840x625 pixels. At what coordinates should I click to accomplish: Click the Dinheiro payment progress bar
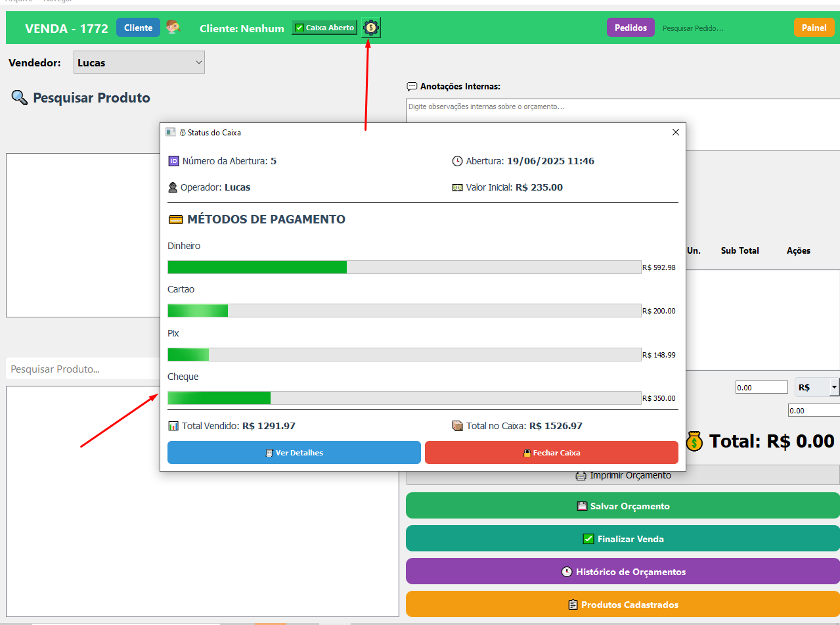(404, 267)
